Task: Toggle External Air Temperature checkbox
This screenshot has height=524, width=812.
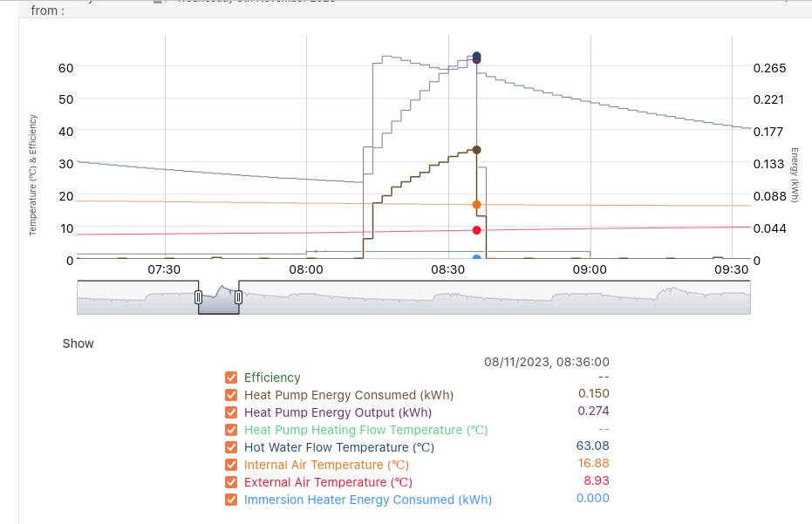Action: click(231, 482)
